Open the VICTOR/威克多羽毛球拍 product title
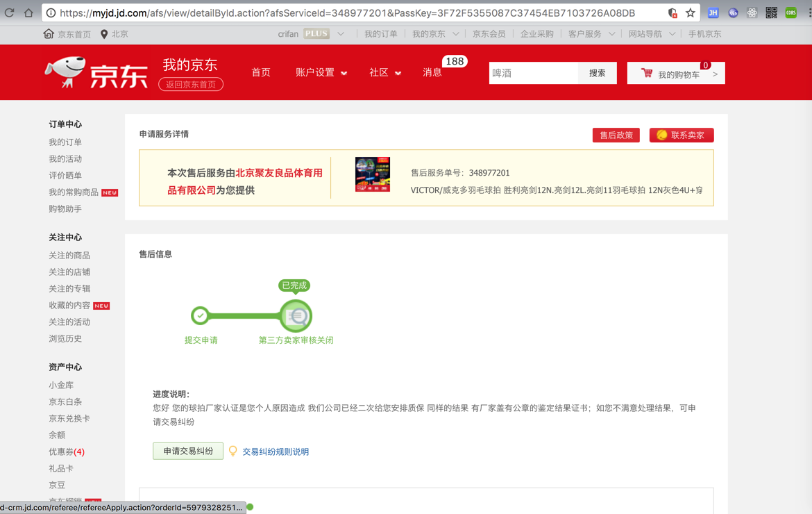This screenshot has height=514, width=812. 557,190
